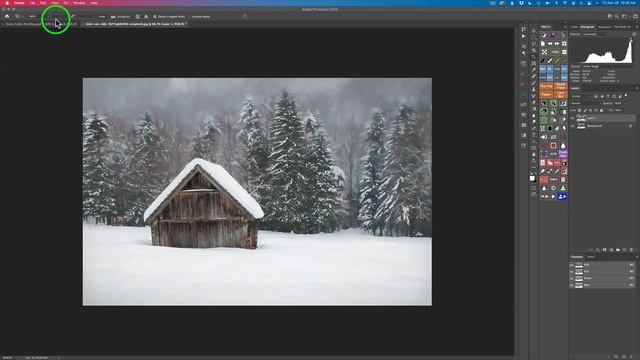Select the Type tool
The width and height of the screenshot is (640, 360).
(x=533, y=135)
